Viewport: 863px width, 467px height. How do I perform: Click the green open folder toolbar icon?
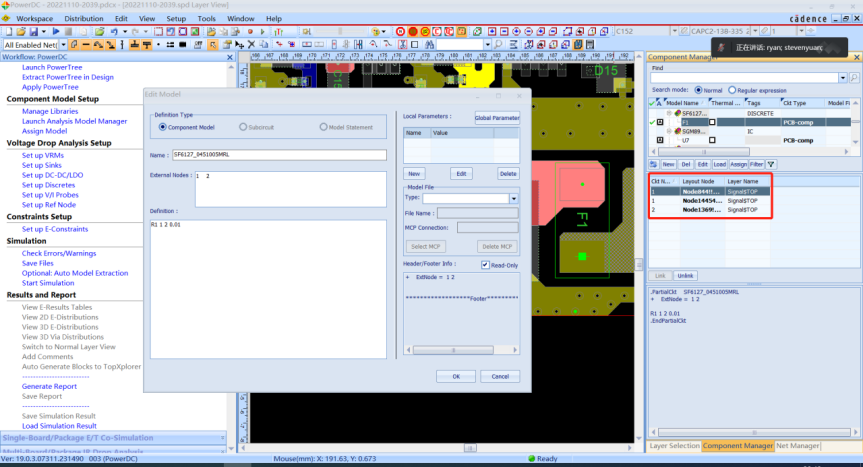point(100,31)
